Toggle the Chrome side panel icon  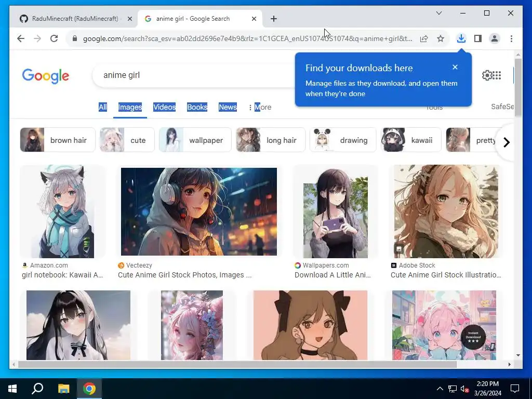[478, 38]
